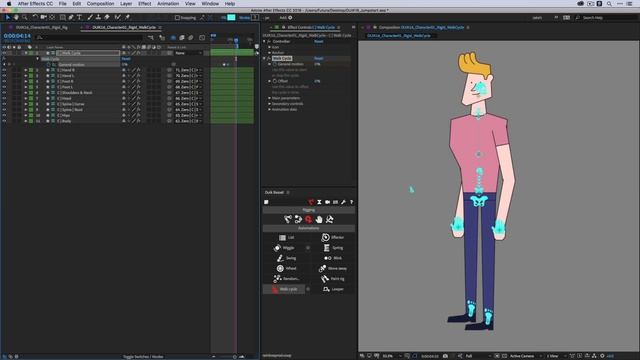
Task: Open Duik help question mark
Action: pos(351,202)
